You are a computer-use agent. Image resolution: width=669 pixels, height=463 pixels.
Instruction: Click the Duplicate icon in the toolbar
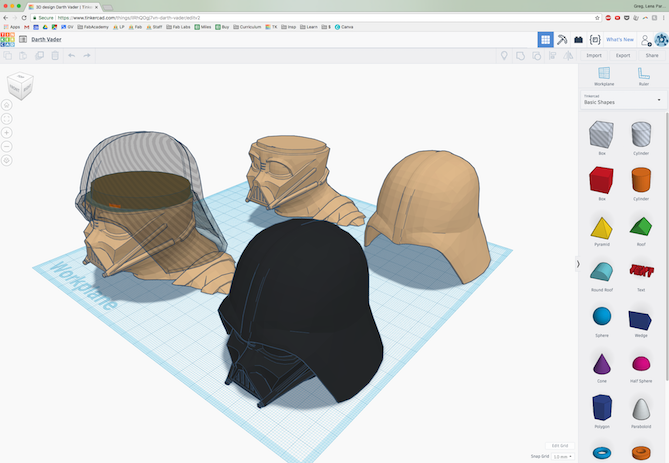tap(39, 55)
